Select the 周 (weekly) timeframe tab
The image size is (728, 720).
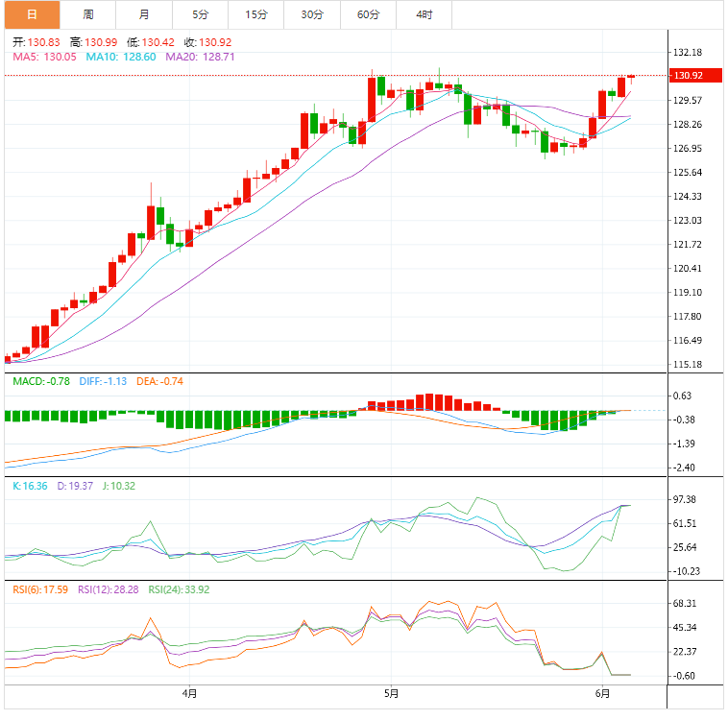tap(87, 14)
